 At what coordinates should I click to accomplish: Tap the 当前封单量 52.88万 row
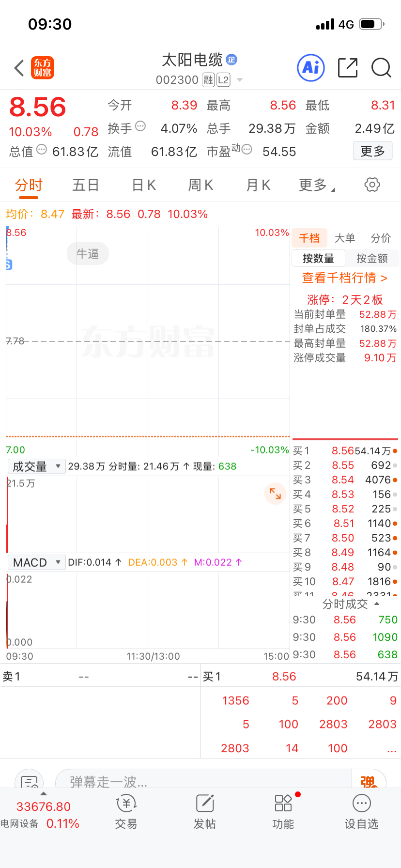coord(345,314)
